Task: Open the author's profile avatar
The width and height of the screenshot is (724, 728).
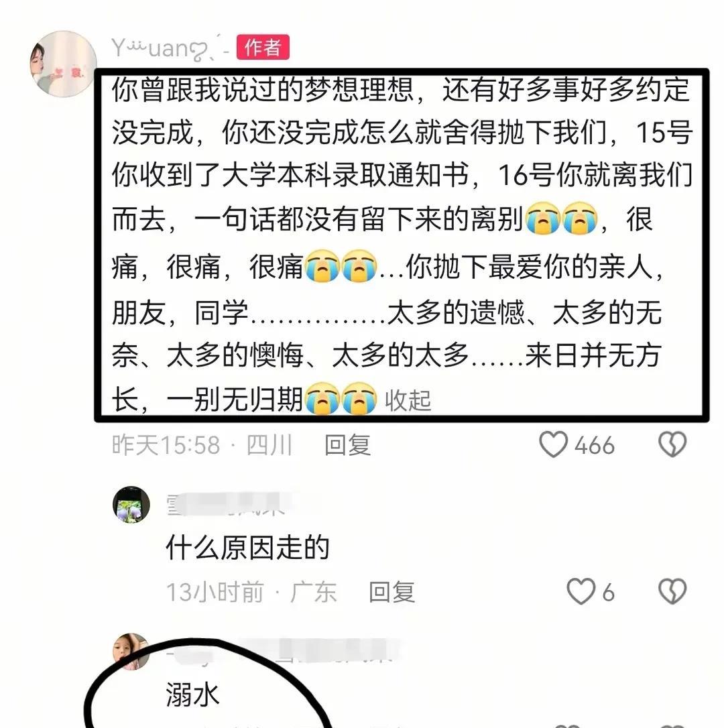Action: coord(63,64)
